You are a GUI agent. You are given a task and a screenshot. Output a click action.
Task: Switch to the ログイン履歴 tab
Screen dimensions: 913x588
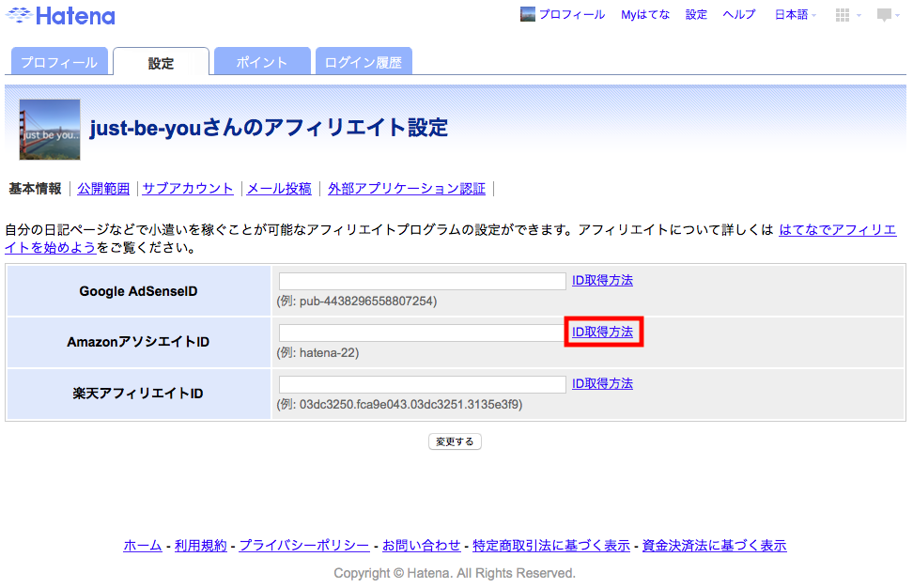click(364, 62)
